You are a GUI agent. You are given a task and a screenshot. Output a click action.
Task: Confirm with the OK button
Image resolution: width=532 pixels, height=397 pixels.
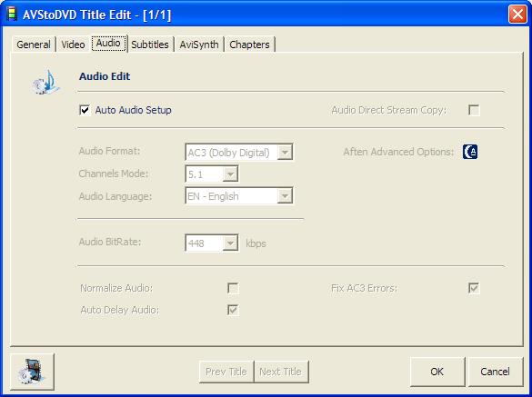[x=437, y=372]
